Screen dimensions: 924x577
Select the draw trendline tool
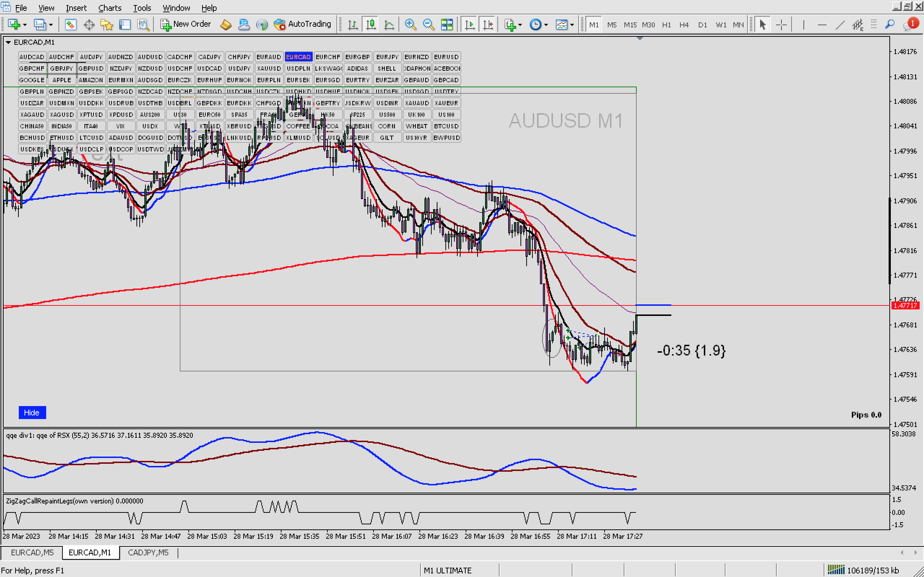840,25
